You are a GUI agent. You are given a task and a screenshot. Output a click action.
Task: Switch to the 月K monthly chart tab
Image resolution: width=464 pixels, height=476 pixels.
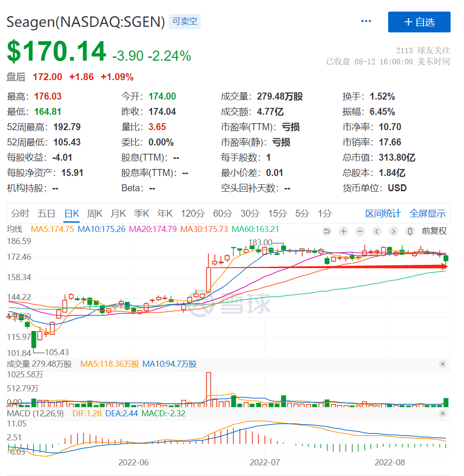click(x=118, y=213)
